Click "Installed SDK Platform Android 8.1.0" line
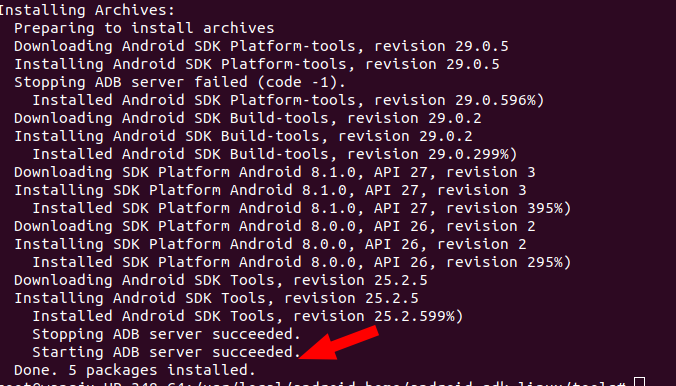Screen dimensions: 676x386 pyautogui.click(x=302, y=208)
